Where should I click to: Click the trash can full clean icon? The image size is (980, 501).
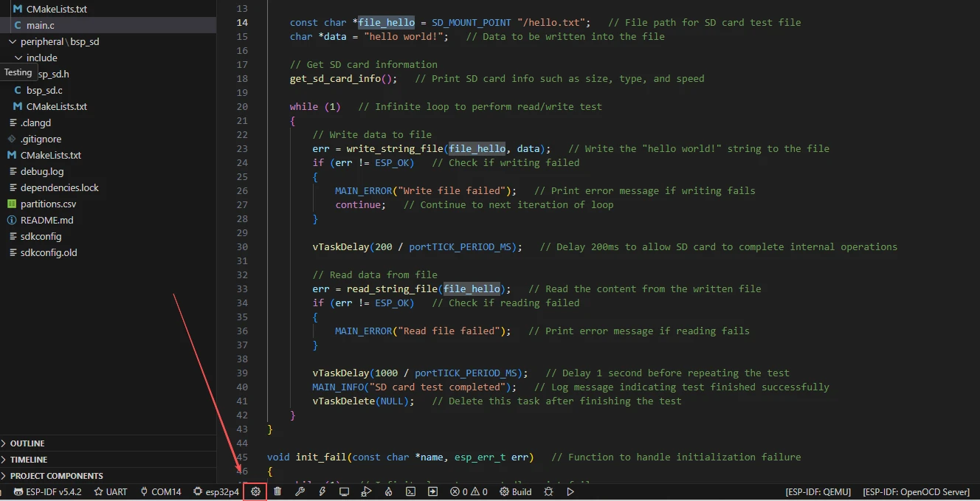tap(277, 491)
